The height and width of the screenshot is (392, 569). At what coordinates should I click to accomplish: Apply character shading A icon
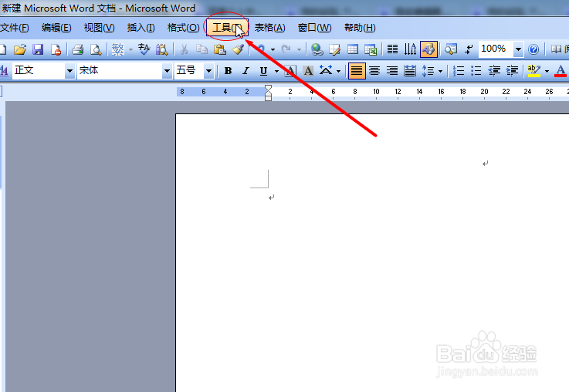coord(308,71)
